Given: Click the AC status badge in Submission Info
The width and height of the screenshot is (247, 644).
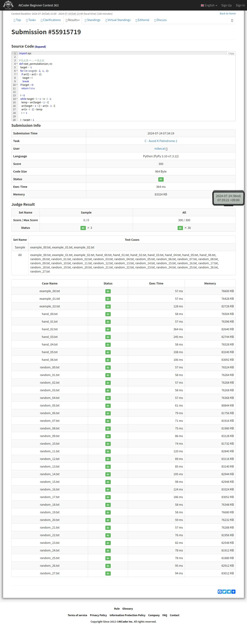Looking at the screenshot, I should click(x=161, y=179).
